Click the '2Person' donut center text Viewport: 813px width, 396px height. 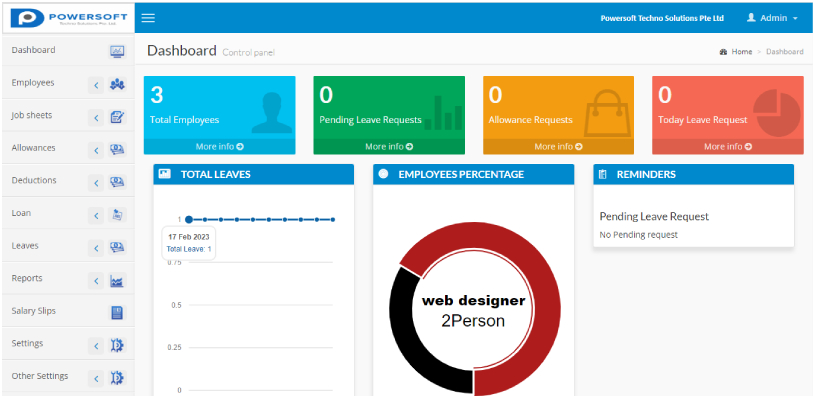pyautogui.click(x=473, y=321)
